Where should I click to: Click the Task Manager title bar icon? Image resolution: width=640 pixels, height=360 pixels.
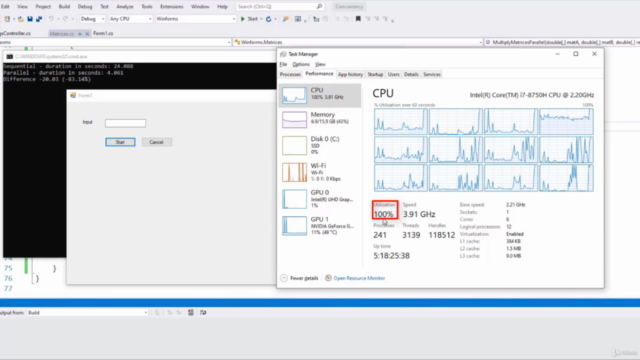coord(283,54)
